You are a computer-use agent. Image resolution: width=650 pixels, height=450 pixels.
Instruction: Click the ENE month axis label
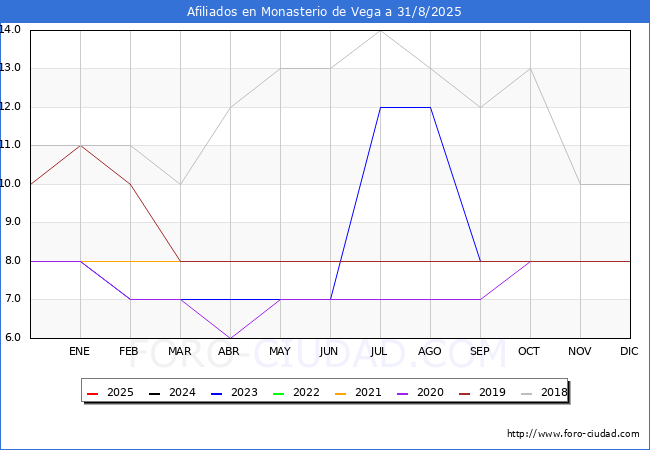pyautogui.click(x=80, y=352)
